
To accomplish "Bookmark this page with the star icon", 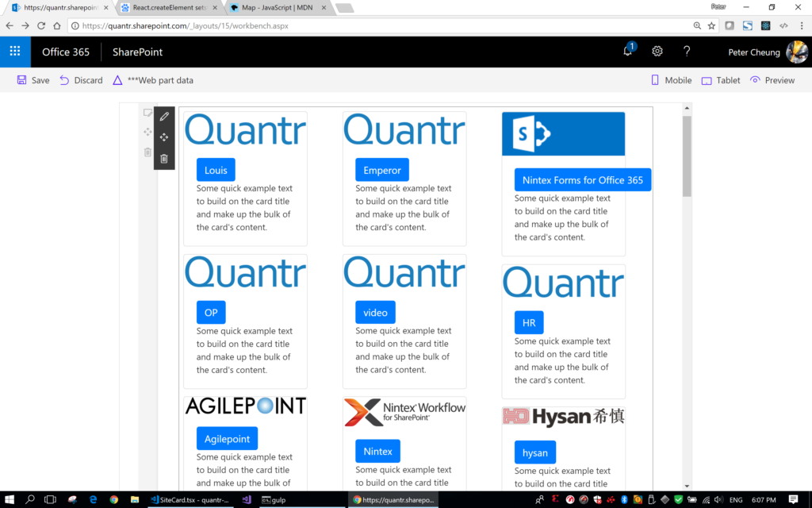I will [x=711, y=25].
